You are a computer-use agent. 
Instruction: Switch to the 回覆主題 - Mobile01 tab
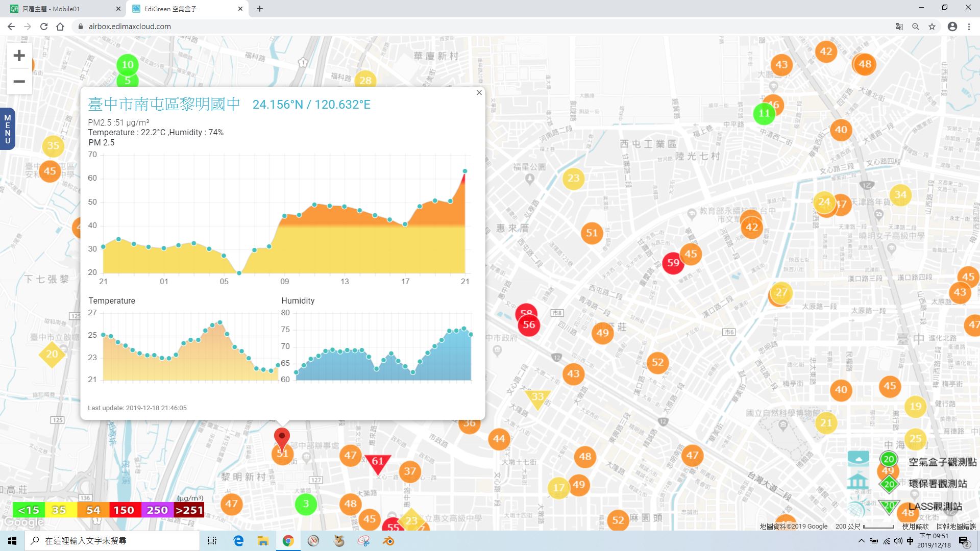[64, 9]
